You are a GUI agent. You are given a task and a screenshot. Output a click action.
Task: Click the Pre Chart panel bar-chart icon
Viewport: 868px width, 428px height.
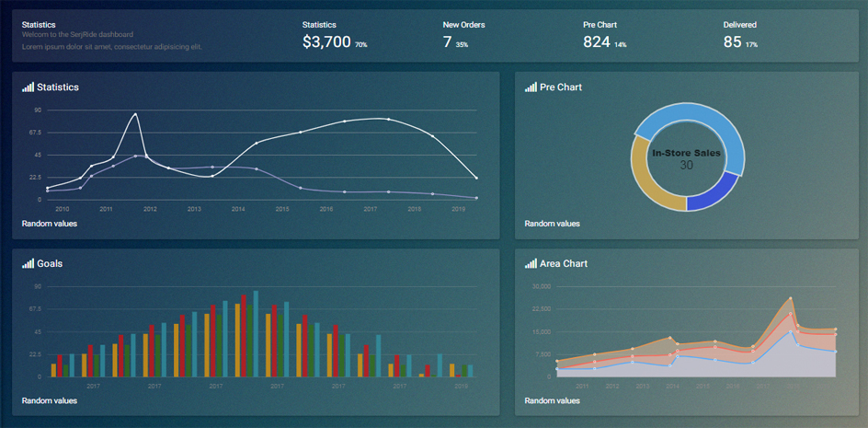(x=531, y=87)
